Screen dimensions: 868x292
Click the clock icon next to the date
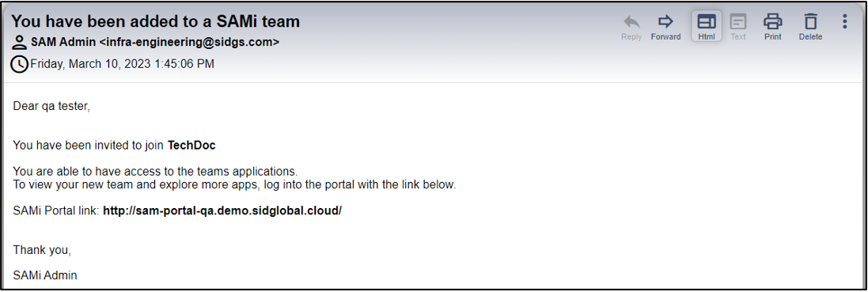click(x=20, y=64)
